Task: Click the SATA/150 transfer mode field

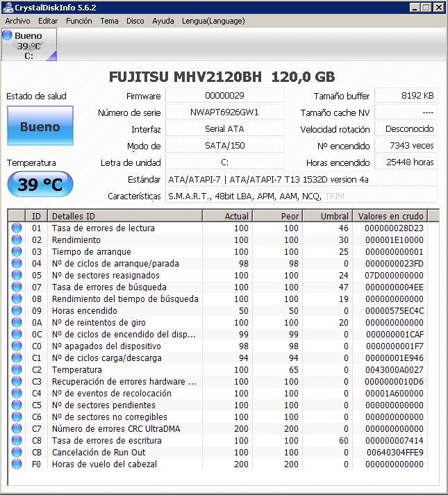Action: click(x=224, y=146)
